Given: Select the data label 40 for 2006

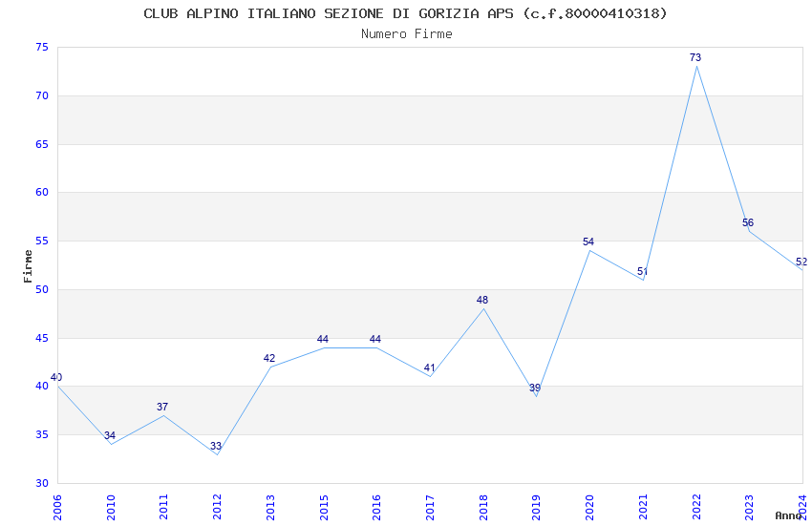Looking at the screenshot, I should (x=56, y=377).
